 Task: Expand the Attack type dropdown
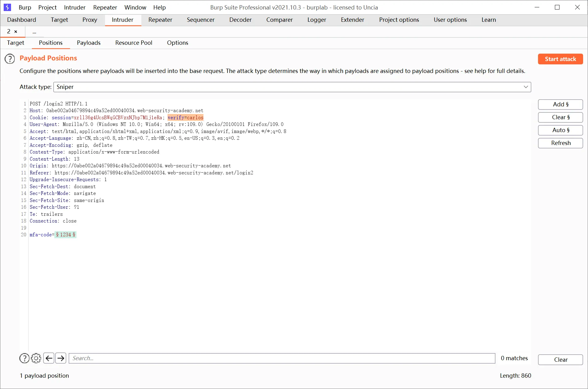pyautogui.click(x=526, y=87)
